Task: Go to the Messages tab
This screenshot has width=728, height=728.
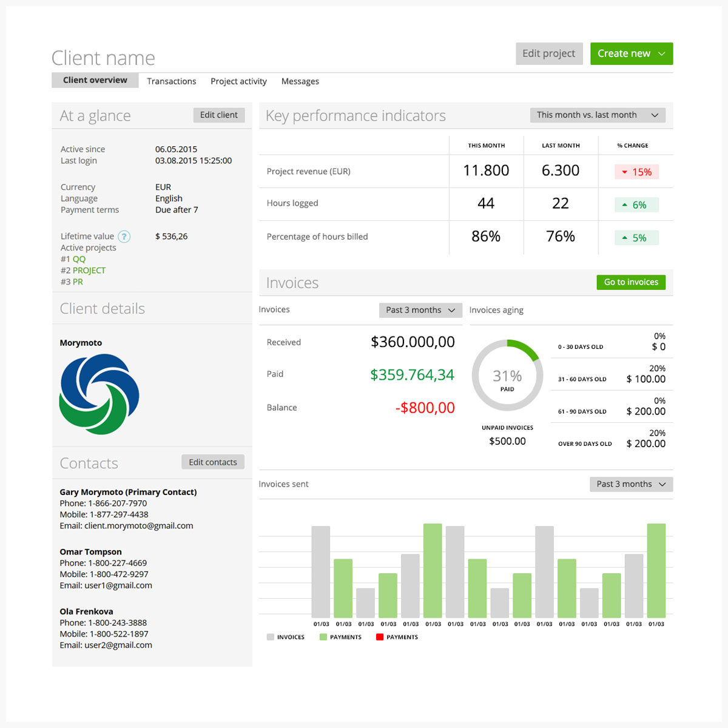Action: (300, 81)
